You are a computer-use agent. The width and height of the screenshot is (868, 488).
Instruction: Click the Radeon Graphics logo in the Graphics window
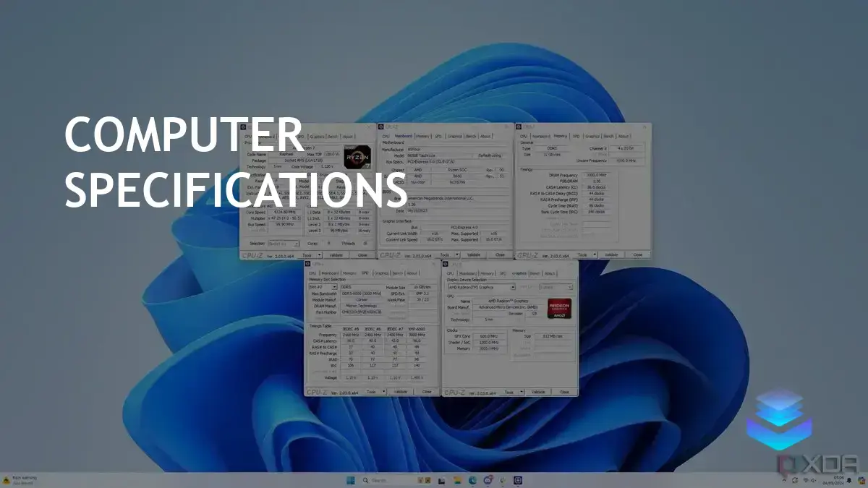[560, 308]
